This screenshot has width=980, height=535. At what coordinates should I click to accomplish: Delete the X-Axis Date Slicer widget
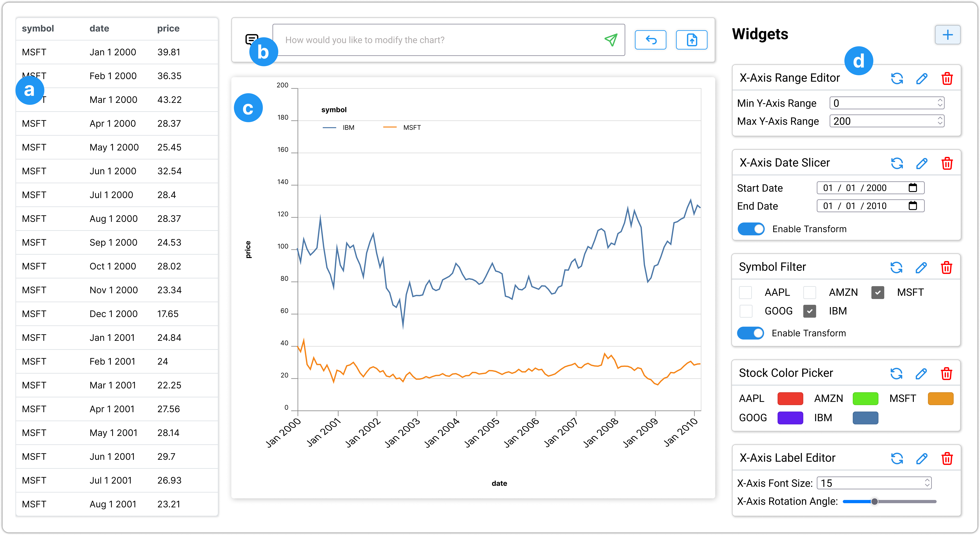(947, 163)
